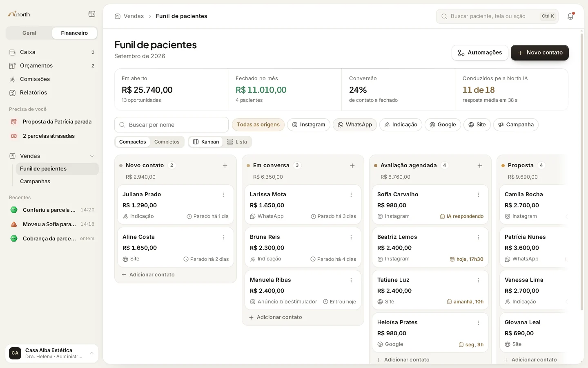Open Juliana Prado card options menu
The width and height of the screenshot is (588, 368).
[x=224, y=195]
